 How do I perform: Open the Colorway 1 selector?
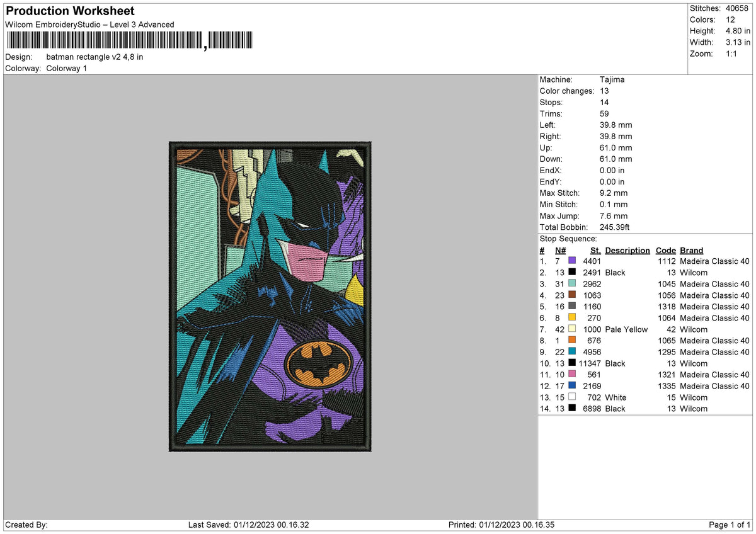coord(66,68)
